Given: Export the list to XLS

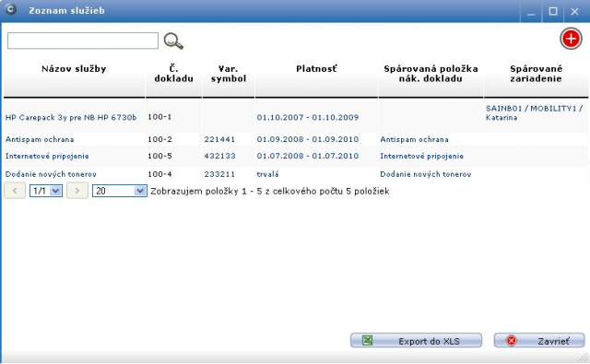Looking at the screenshot, I should tap(416, 341).
